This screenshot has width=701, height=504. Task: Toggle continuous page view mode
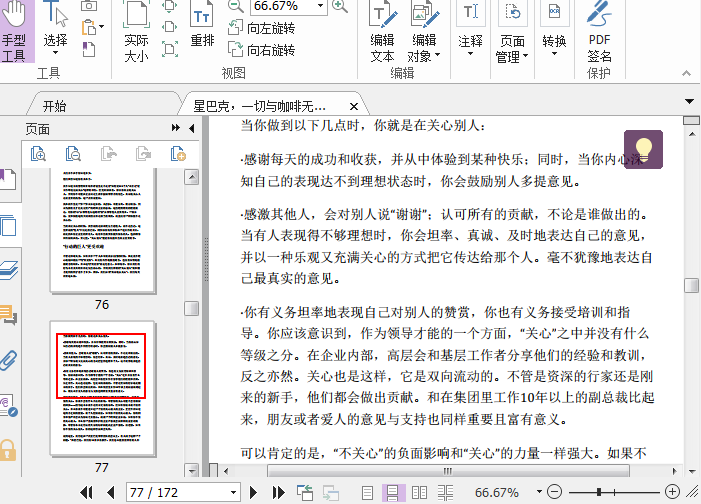coord(393,493)
